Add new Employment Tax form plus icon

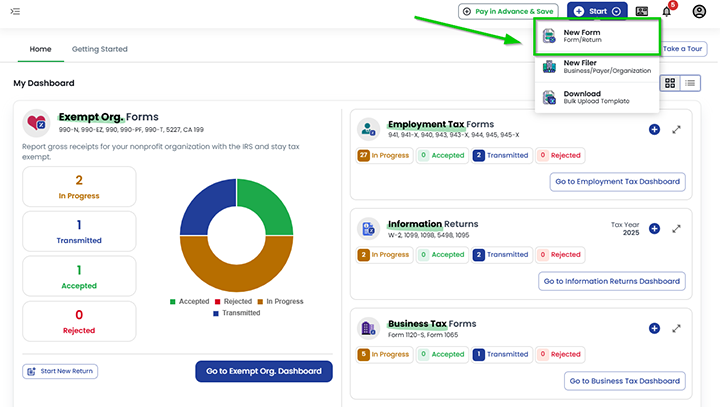coord(654,130)
